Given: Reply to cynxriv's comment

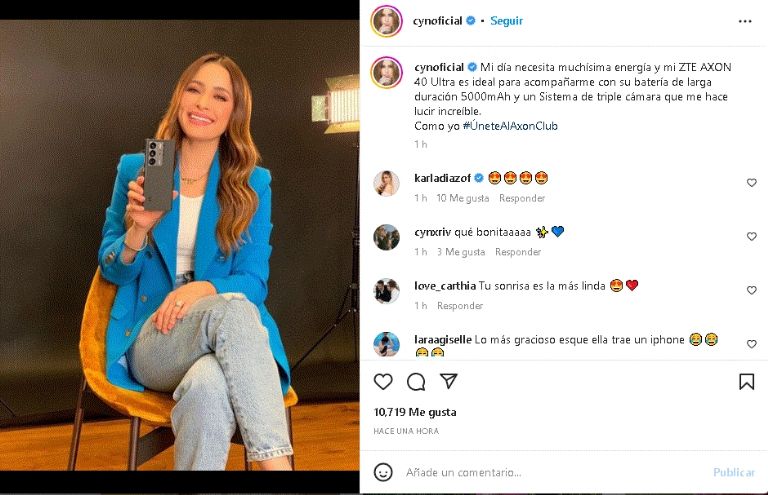Looking at the screenshot, I should click(518, 252).
